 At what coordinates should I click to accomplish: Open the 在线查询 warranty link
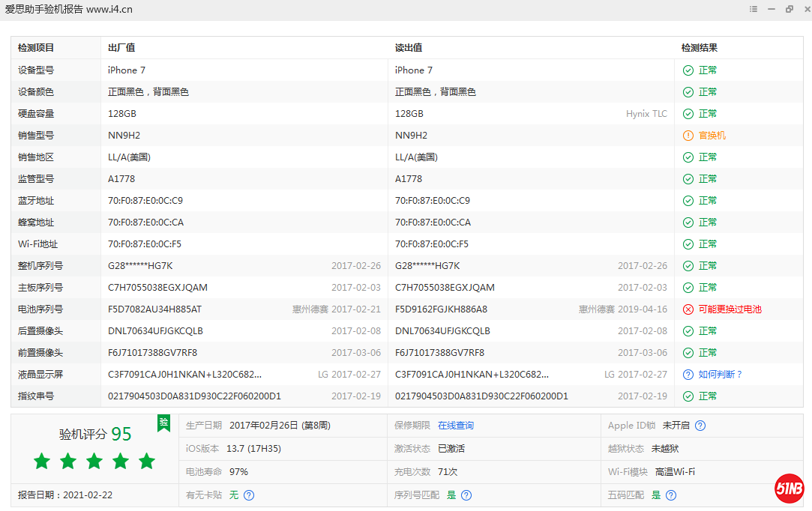point(456,426)
